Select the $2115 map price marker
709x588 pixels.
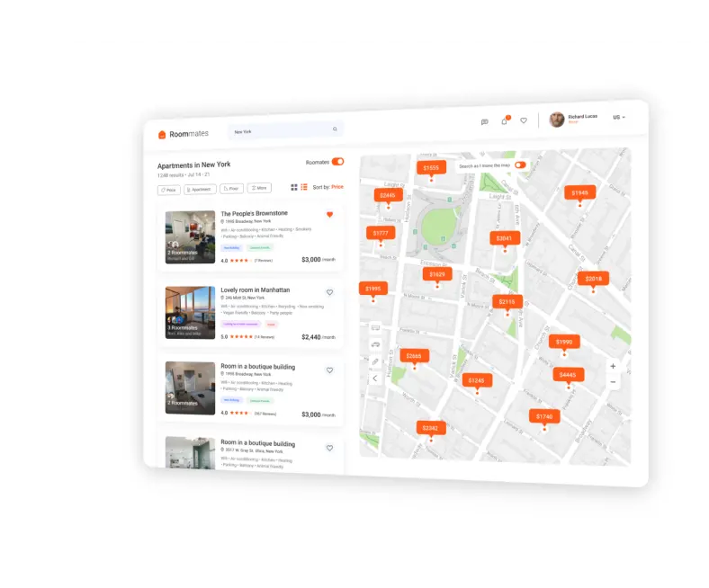coord(507,302)
